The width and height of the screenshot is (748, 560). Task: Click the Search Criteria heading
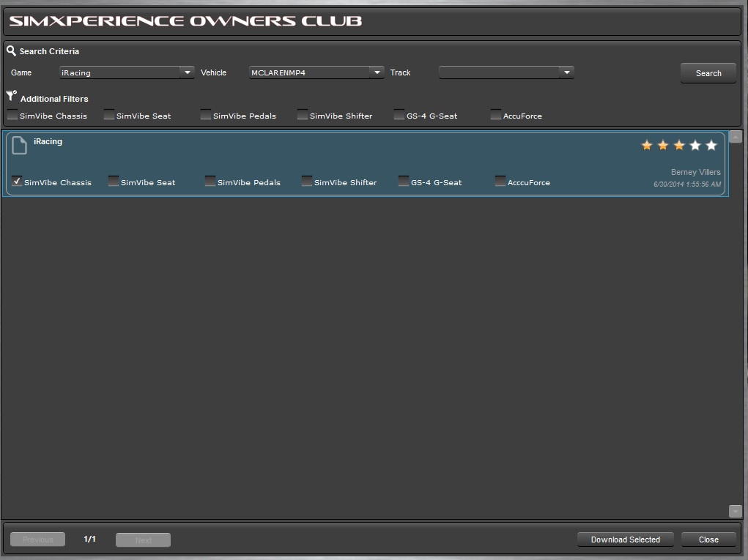point(49,51)
